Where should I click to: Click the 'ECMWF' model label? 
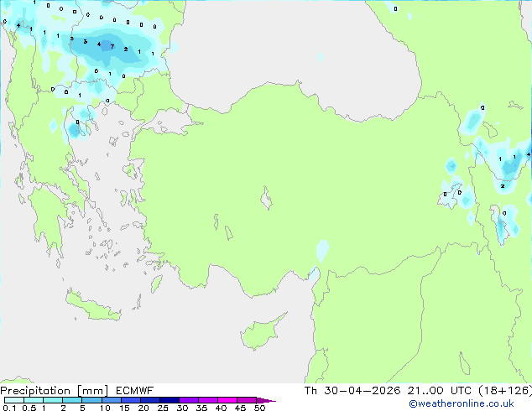click(x=134, y=391)
